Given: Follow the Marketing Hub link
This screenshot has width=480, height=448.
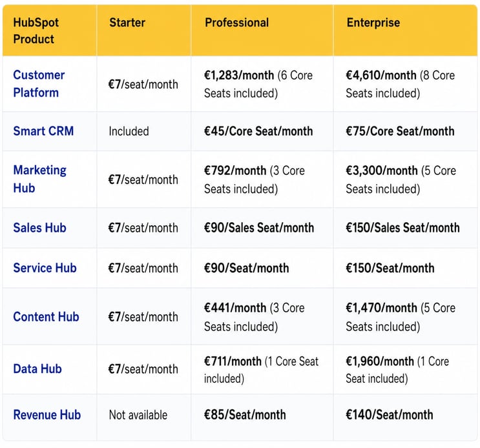Looking at the screenshot, I should [x=40, y=179].
